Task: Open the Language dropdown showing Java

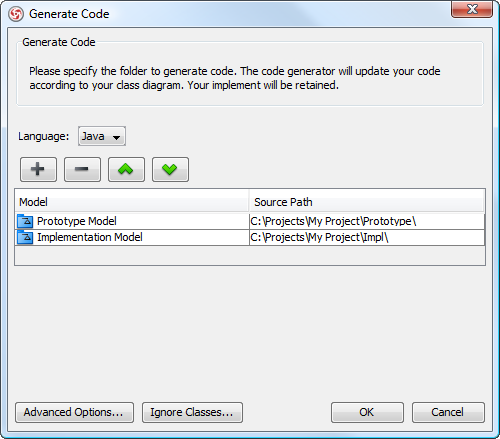Action: click(x=102, y=136)
